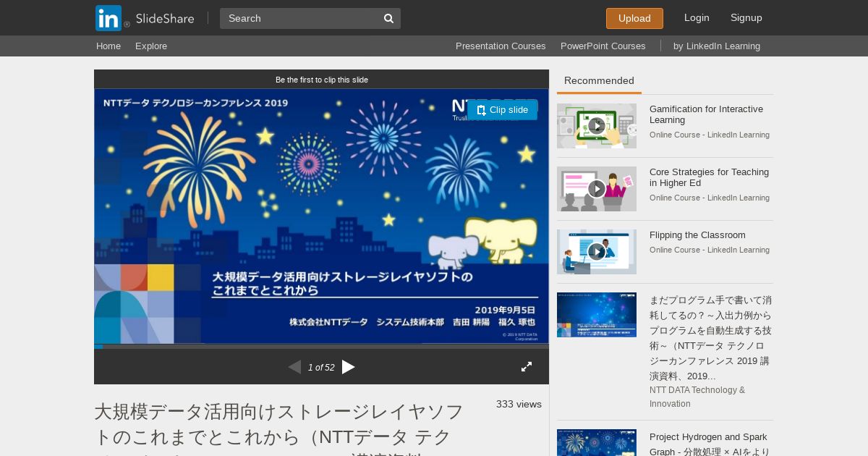Open by LinkedIn Learning link

click(717, 46)
